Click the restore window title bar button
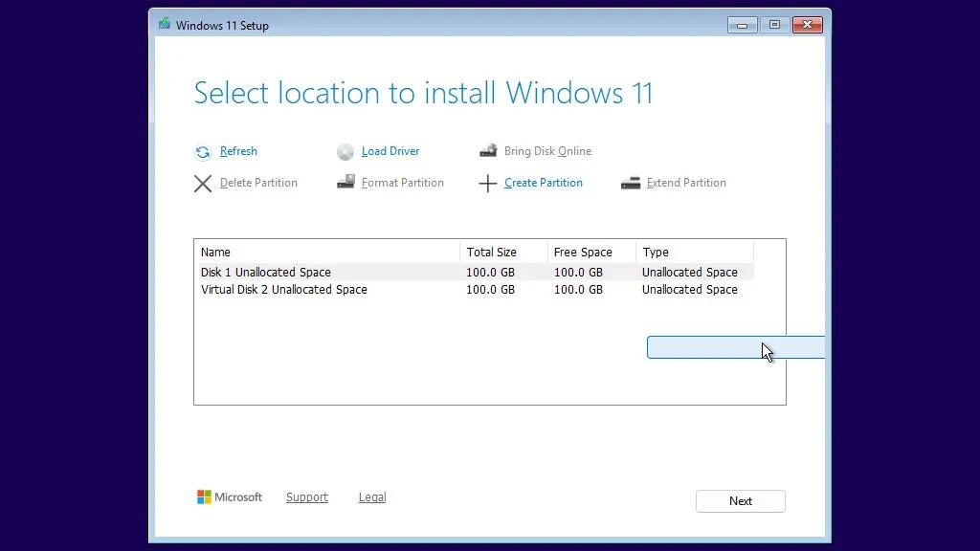This screenshot has height=551, width=980. pyautogui.click(x=774, y=25)
